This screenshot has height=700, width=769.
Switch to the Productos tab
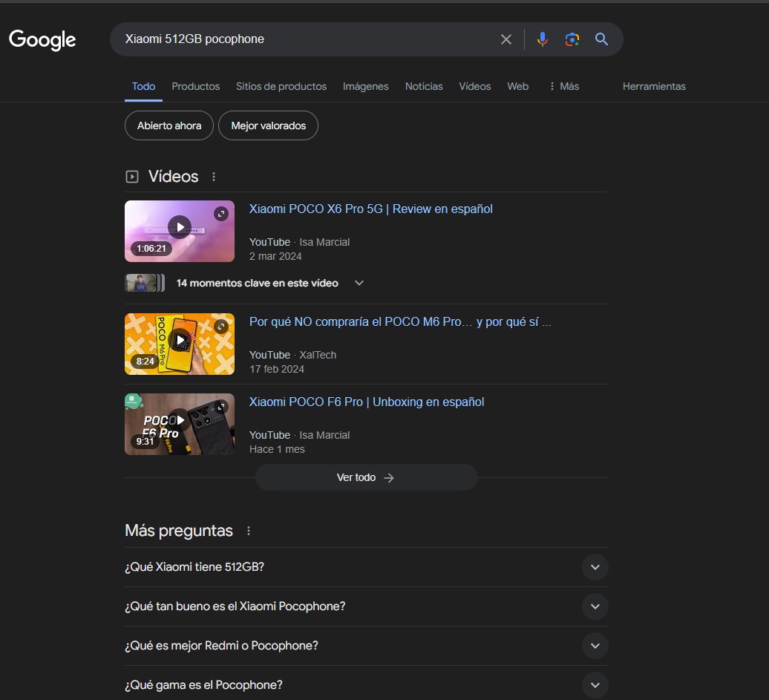point(195,86)
